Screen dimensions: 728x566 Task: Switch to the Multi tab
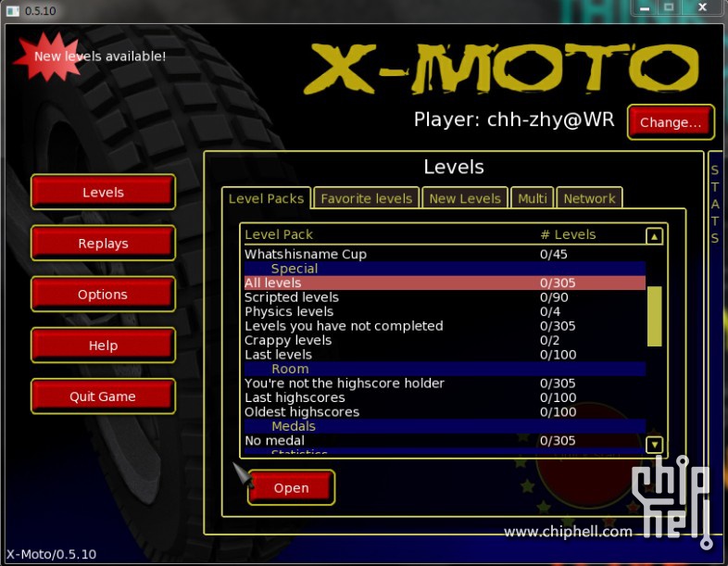point(532,198)
